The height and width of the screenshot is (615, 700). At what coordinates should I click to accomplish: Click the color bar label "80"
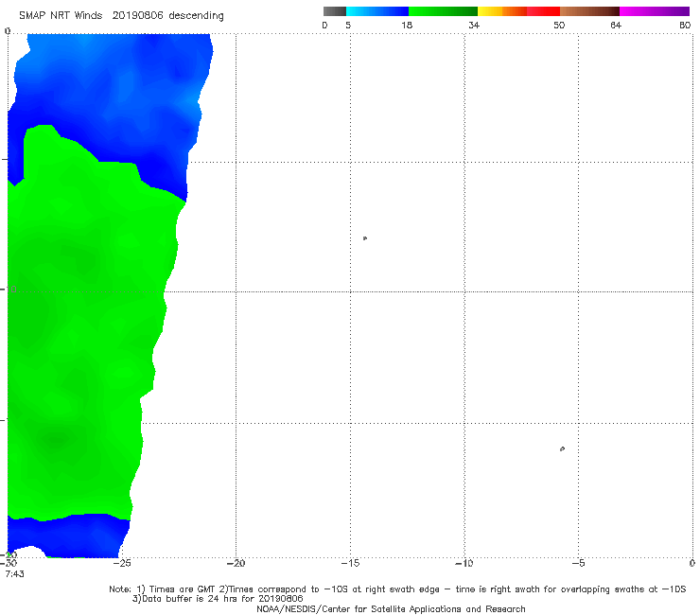pos(685,26)
